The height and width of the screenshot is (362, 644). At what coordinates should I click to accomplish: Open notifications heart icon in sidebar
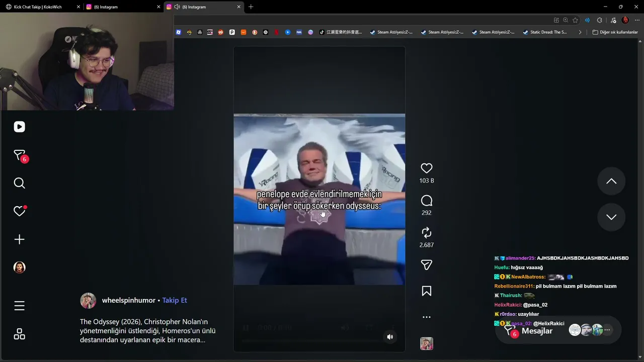pos(19,211)
